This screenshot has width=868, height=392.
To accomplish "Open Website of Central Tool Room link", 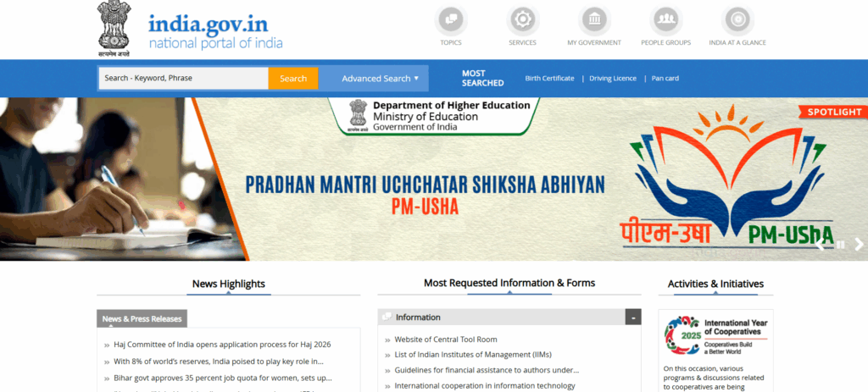I will coord(446,340).
